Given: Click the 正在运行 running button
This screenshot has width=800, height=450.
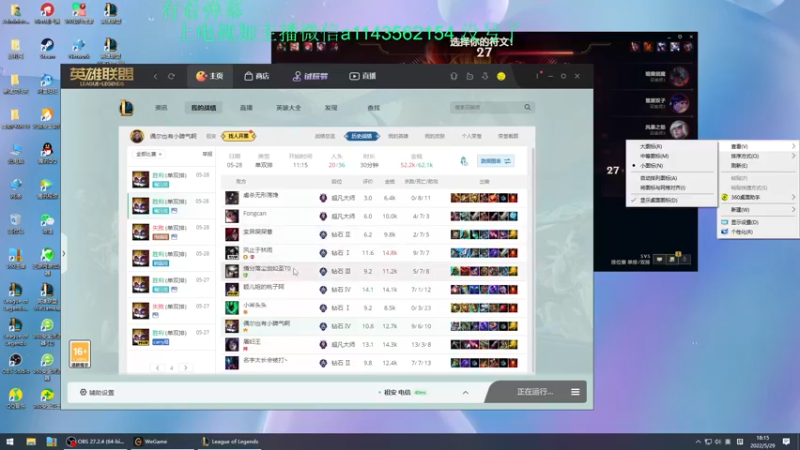Looking at the screenshot, I should pyautogui.click(x=535, y=392).
